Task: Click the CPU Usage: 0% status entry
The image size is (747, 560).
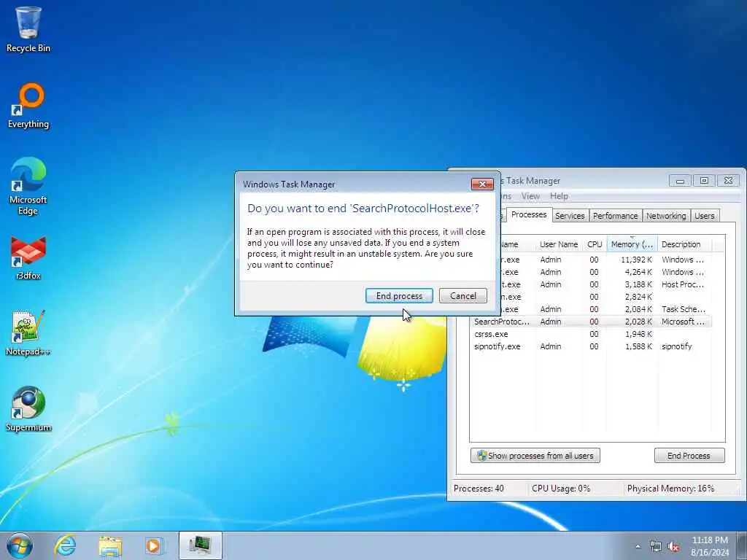Action: (561, 488)
